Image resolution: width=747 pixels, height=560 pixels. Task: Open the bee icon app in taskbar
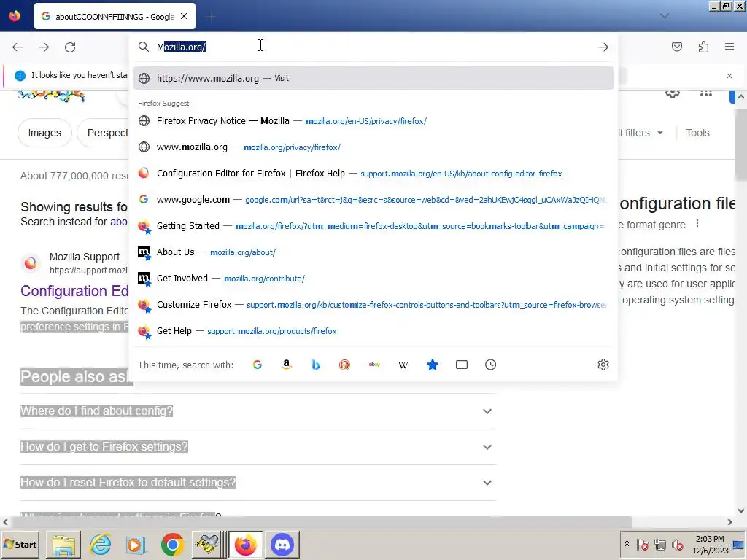(208, 544)
